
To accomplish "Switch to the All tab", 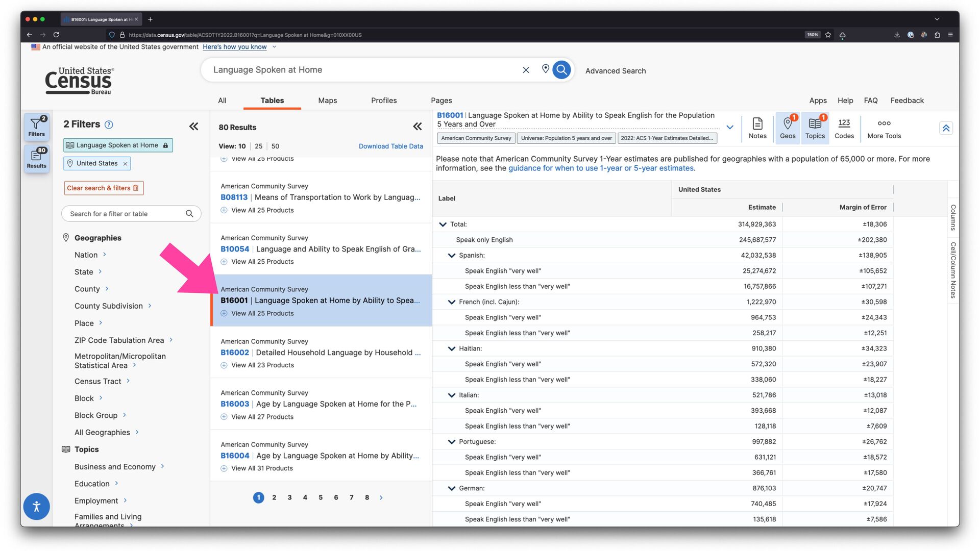I will (x=222, y=101).
